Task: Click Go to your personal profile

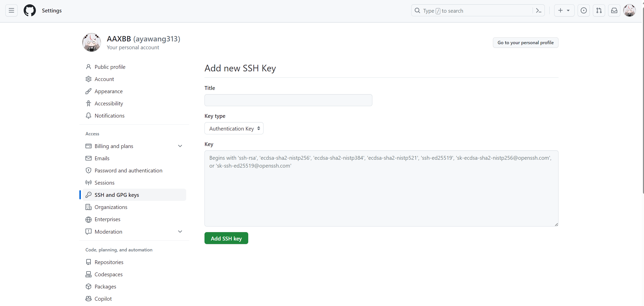Action: tap(525, 43)
